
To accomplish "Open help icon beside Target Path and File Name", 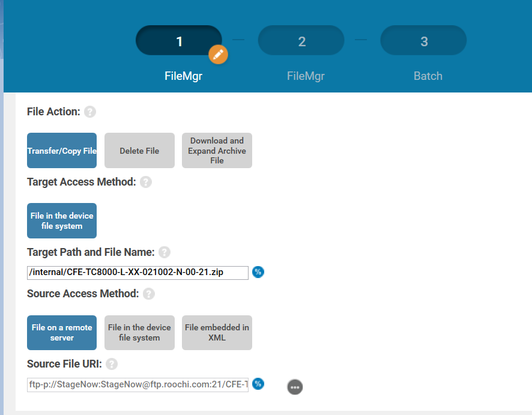I will [x=165, y=252].
